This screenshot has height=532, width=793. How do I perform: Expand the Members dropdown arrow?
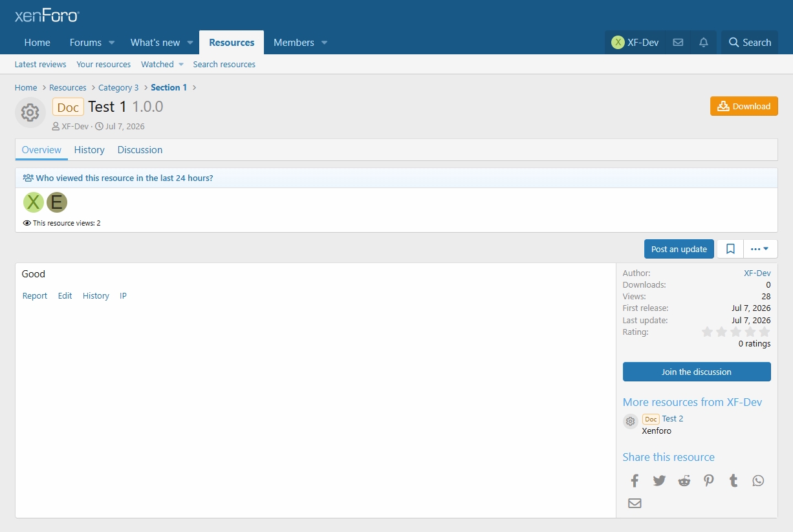click(x=324, y=43)
